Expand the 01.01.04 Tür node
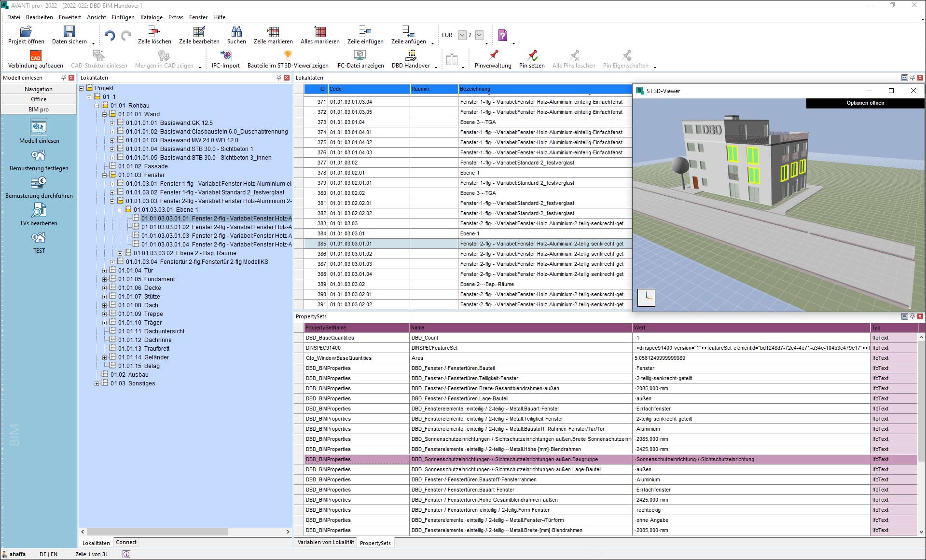 [x=105, y=271]
